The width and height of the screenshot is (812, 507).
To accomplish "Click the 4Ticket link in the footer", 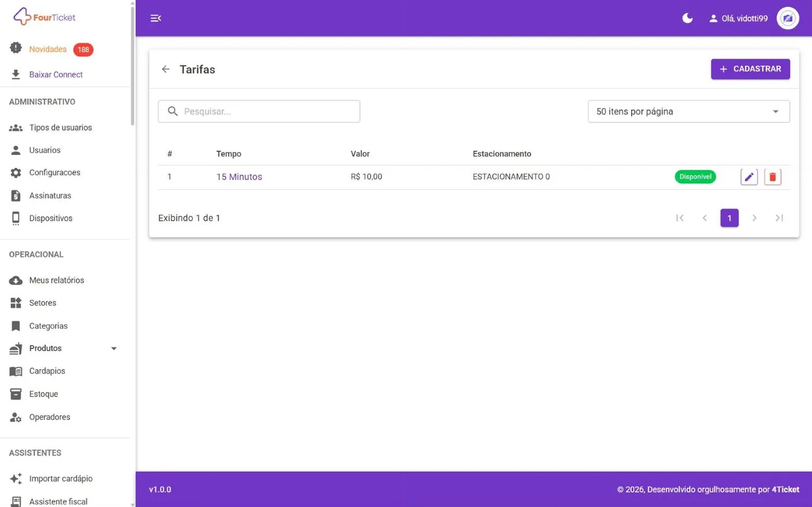I will 785,490.
